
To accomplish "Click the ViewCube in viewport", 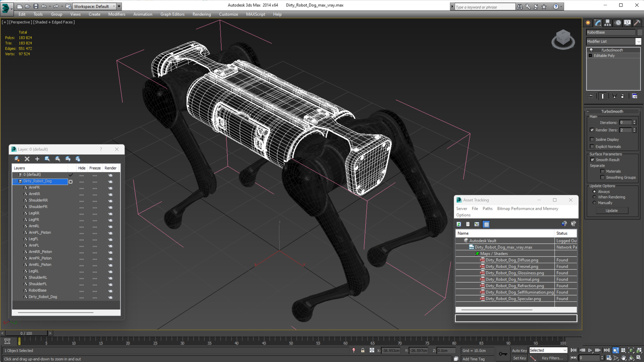I will pos(563,39).
